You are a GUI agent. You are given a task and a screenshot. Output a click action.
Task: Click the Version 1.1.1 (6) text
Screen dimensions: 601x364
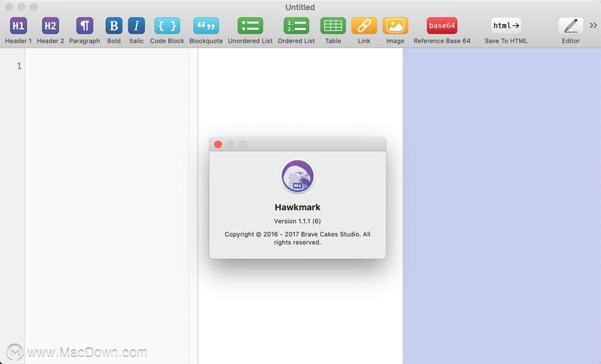click(x=298, y=222)
